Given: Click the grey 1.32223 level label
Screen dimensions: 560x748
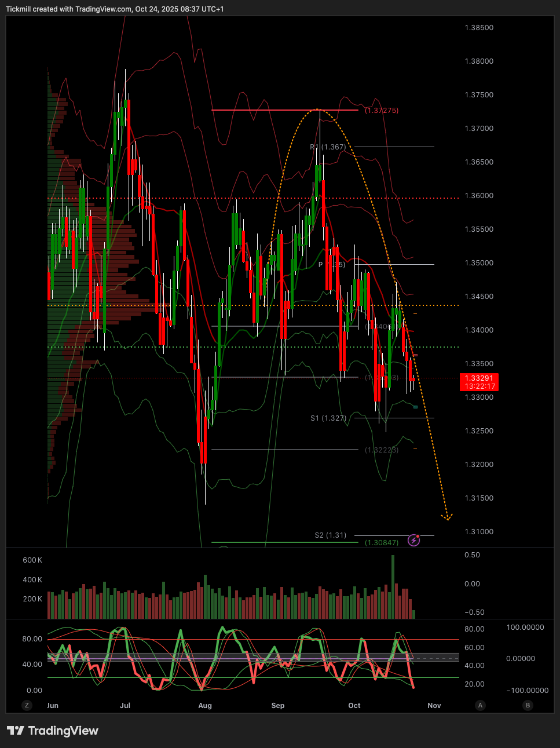Looking at the screenshot, I should click(x=382, y=450).
